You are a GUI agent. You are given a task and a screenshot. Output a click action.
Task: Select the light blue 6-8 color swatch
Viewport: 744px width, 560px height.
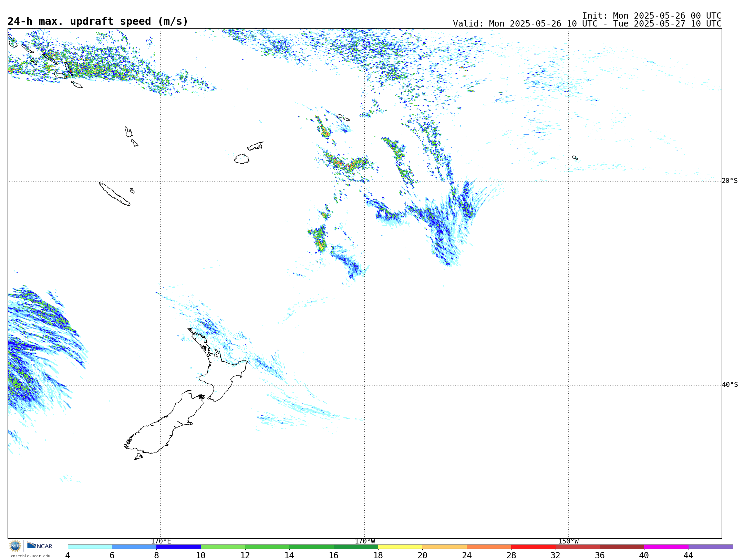pos(134,547)
